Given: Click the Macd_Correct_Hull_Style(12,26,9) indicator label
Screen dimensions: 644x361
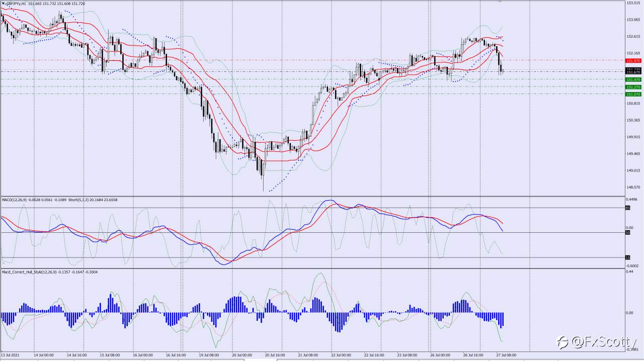Looking at the screenshot, I should coord(29,272).
